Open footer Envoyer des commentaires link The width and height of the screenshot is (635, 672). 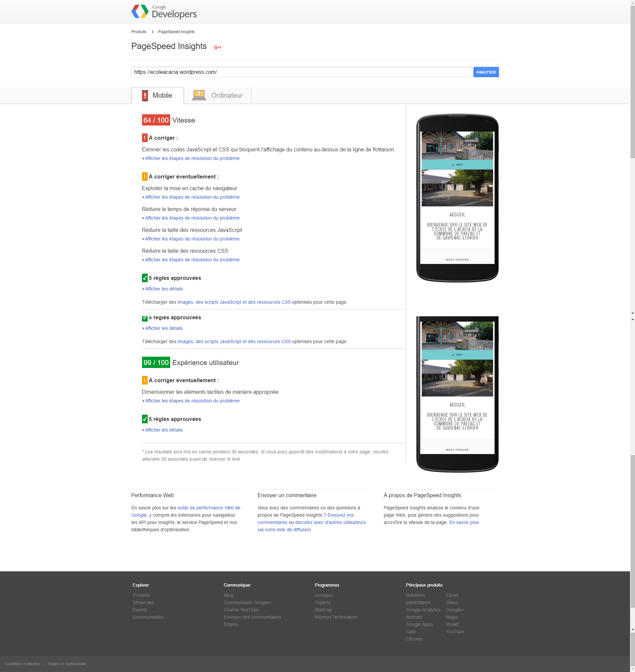coord(252,617)
